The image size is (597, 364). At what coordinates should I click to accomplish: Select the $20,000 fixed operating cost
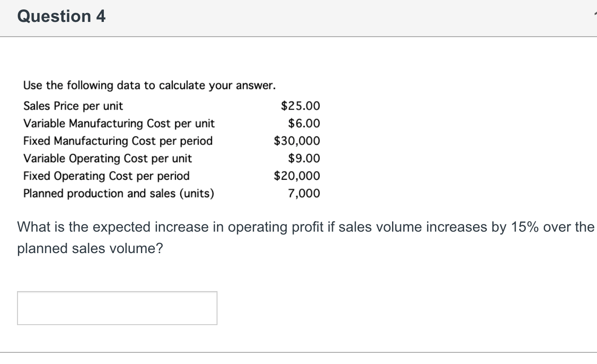pos(297,176)
